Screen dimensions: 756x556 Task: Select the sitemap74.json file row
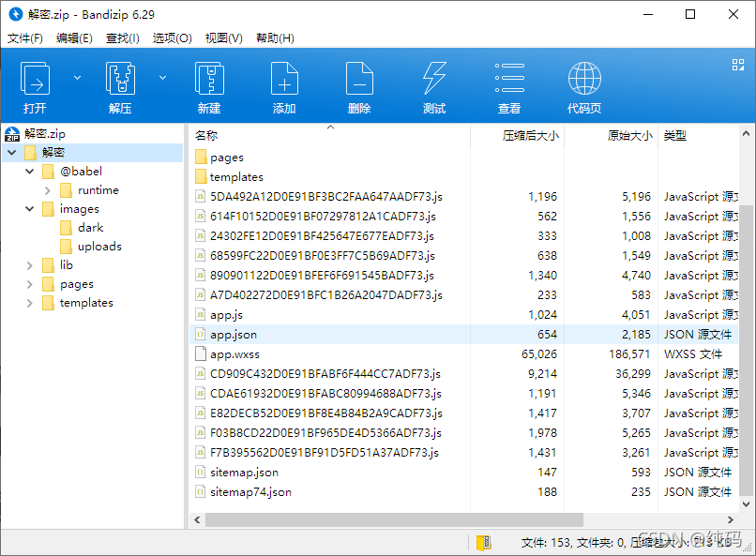pyautogui.click(x=463, y=492)
